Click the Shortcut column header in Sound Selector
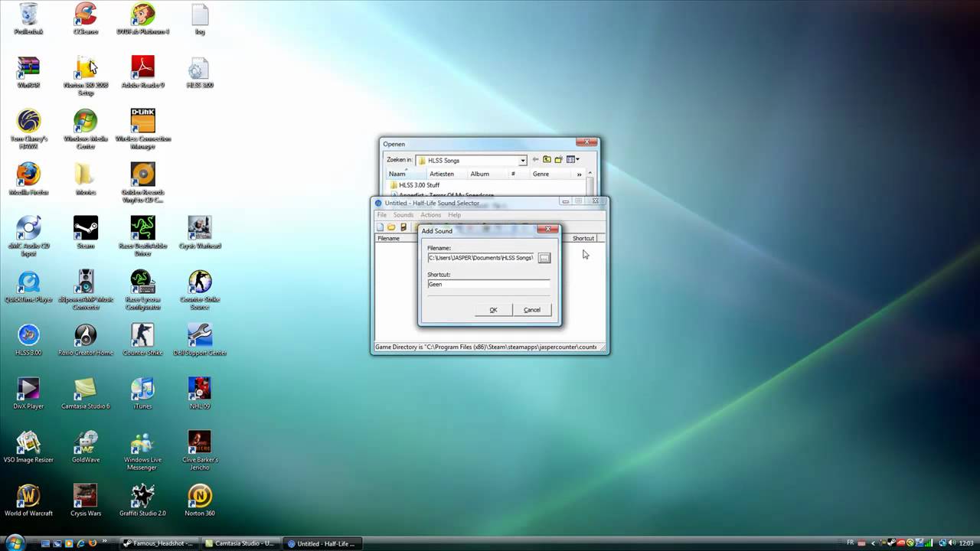980x551 pixels. (x=583, y=238)
